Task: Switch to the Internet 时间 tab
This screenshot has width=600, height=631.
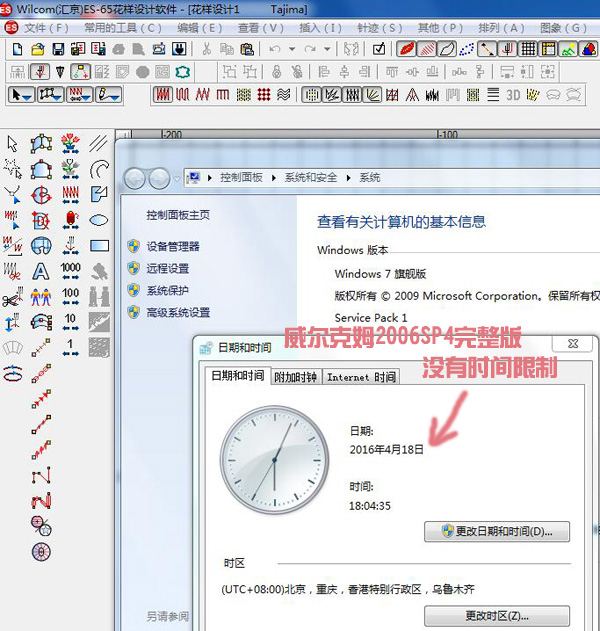Action: pos(361,377)
